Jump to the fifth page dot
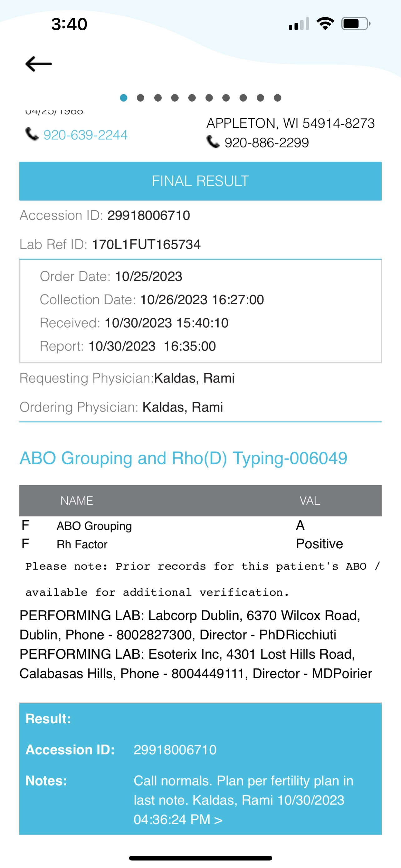 (192, 98)
